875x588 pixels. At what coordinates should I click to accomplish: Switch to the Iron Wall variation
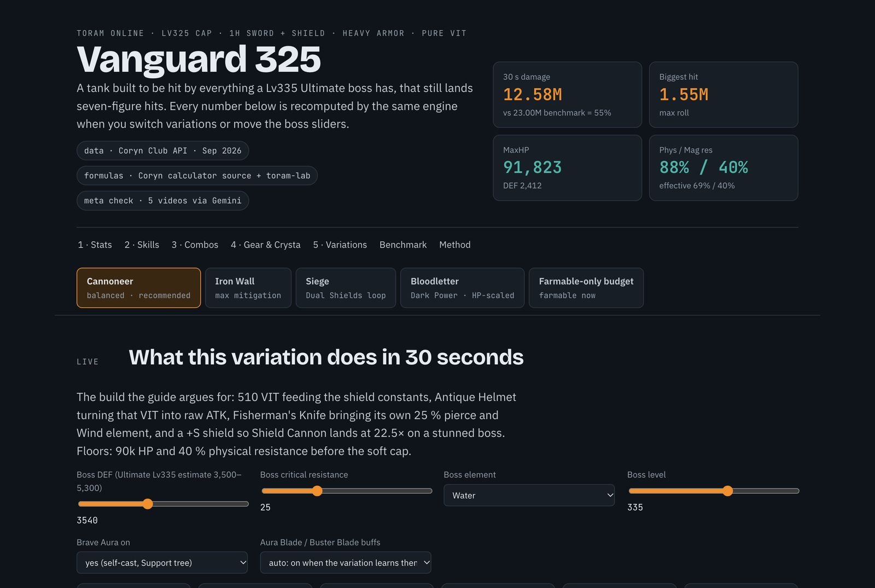(248, 288)
